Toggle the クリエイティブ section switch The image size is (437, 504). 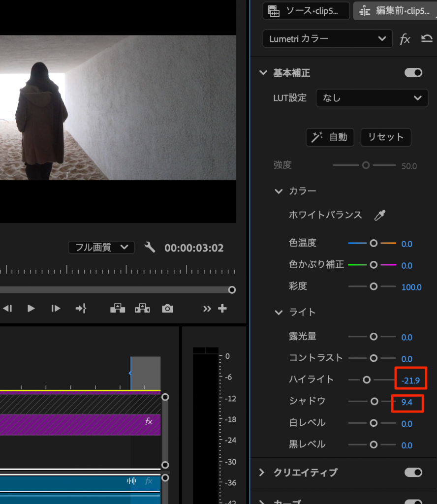pos(413,472)
